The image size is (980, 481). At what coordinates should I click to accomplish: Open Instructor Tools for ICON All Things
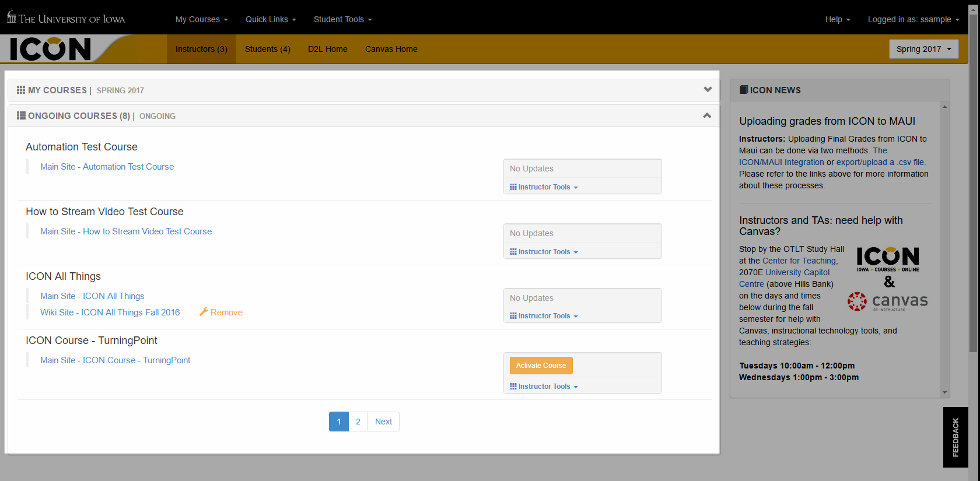click(544, 316)
